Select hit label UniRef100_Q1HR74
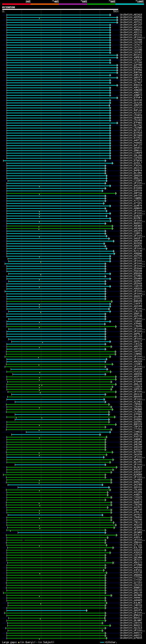The height and width of the screenshot is (644, 146). pos(131,206)
